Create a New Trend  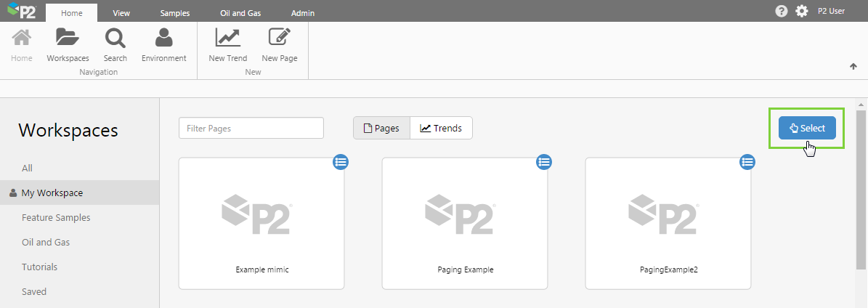pos(227,38)
